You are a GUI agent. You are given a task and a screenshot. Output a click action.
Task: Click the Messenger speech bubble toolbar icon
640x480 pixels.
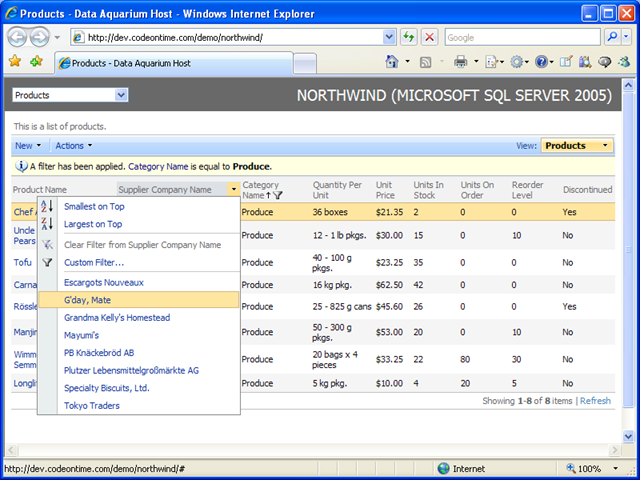click(x=604, y=62)
